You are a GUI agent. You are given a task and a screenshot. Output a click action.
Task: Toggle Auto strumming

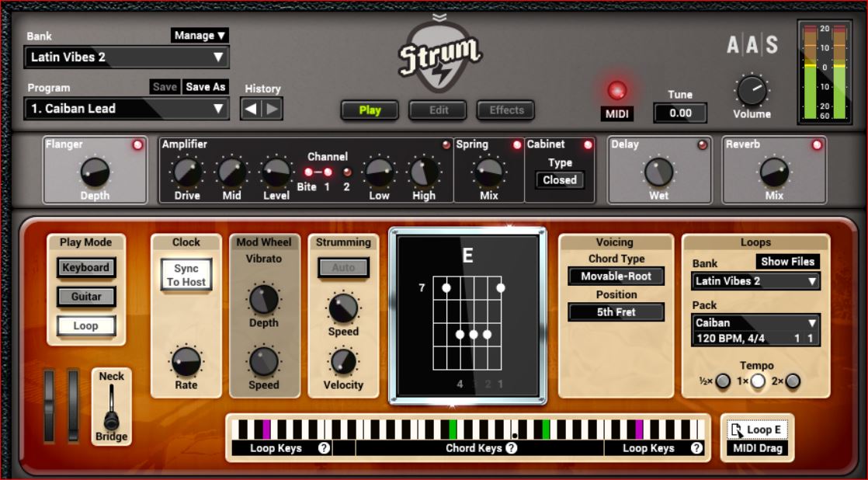click(343, 268)
